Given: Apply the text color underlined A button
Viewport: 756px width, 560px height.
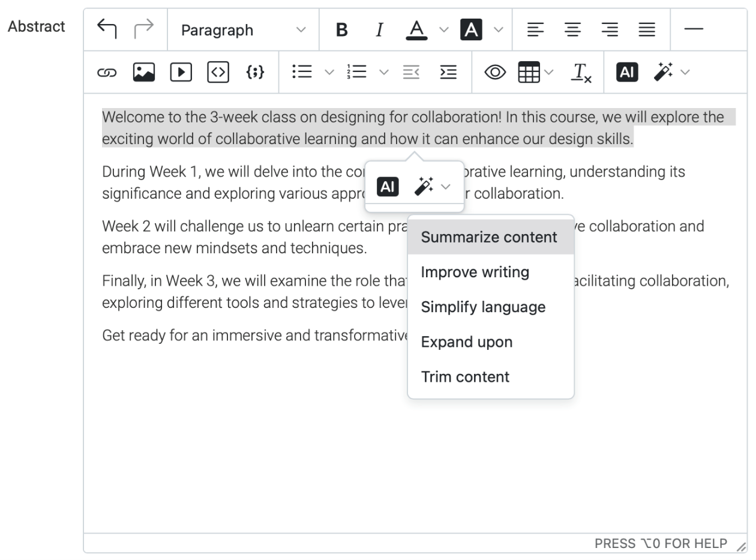Looking at the screenshot, I should click(x=417, y=29).
